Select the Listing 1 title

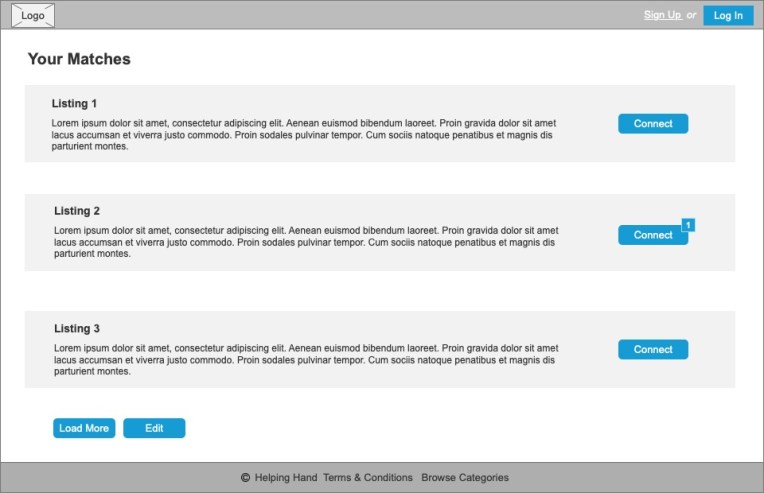click(x=75, y=103)
